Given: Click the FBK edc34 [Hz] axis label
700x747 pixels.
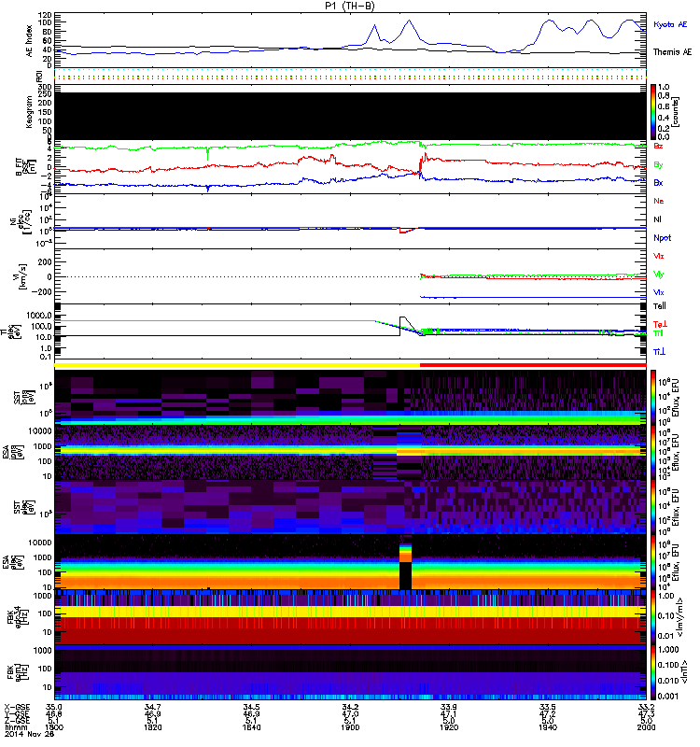Looking at the screenshot, I should click(x=17, y=617).
